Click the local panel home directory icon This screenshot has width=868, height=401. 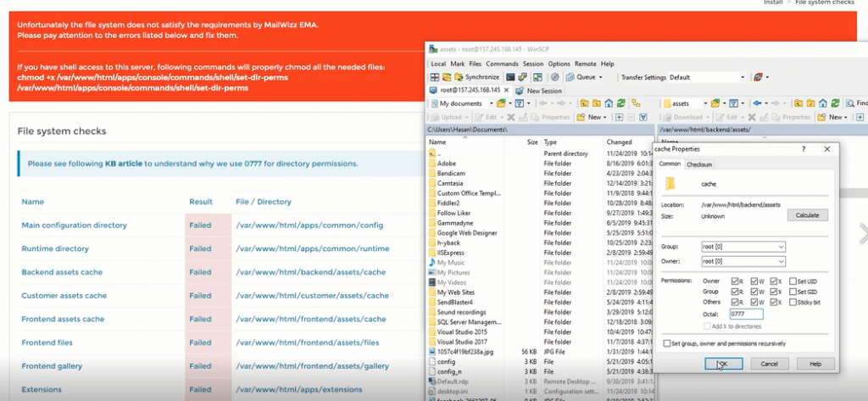608,103
